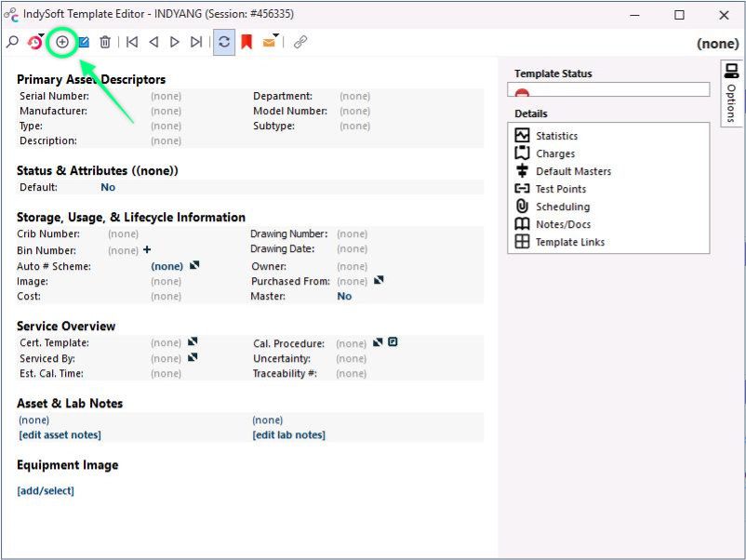
Task: Open the Options side tab
Action: click(x=731, y=93)
